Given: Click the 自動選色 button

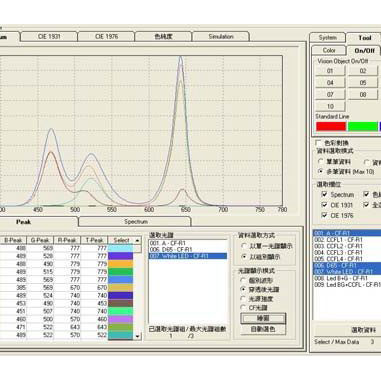Looking at the screenshot, I should (263, 329).
